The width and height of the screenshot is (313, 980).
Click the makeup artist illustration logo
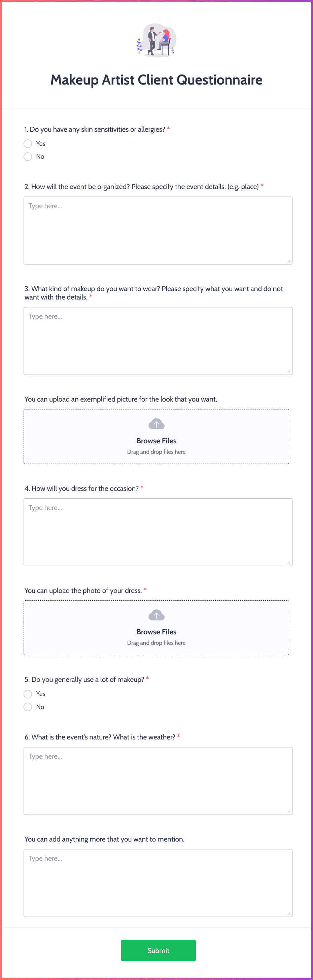click(156, 40)
